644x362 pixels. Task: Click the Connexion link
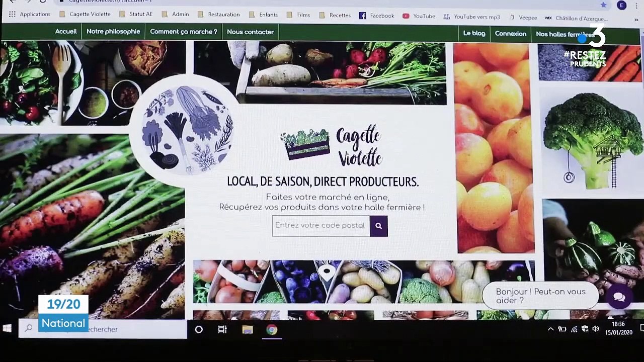(510, 34)
